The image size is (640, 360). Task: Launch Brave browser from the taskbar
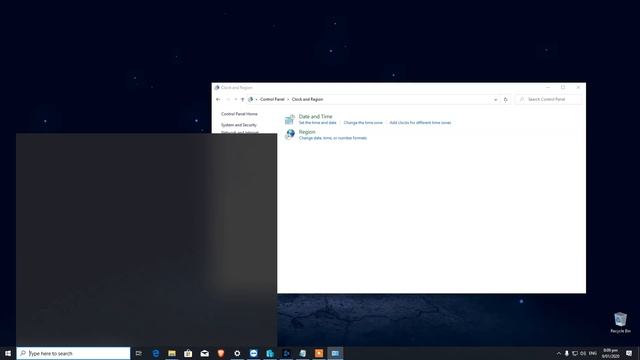pos(221,353)
